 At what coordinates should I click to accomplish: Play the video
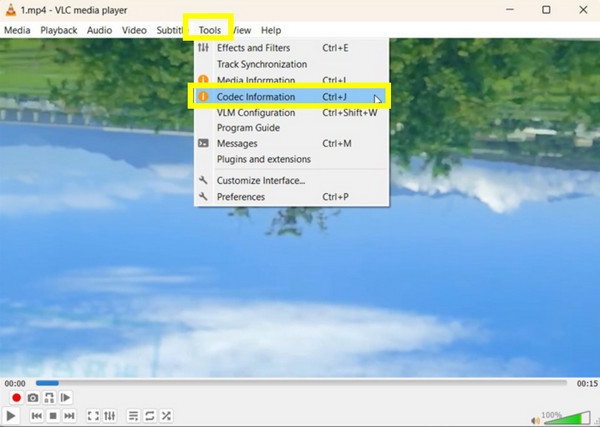11,416
